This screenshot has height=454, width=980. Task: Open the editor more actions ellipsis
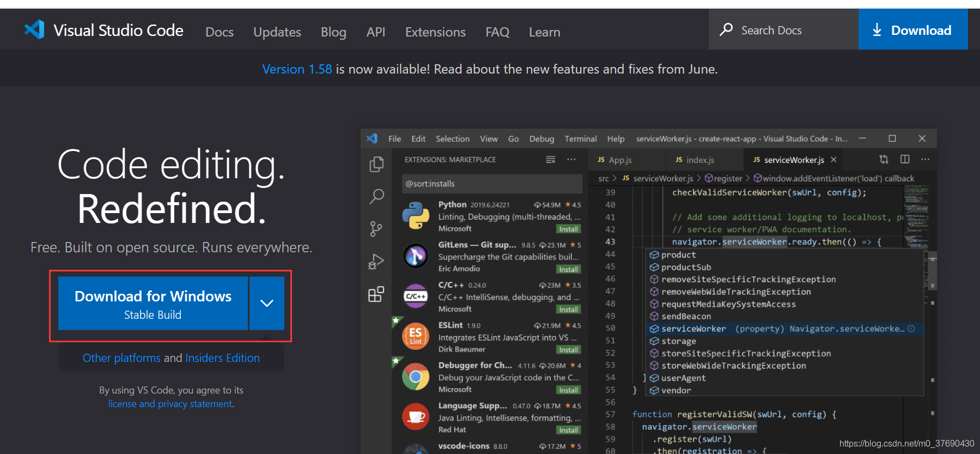click(925, 159)
